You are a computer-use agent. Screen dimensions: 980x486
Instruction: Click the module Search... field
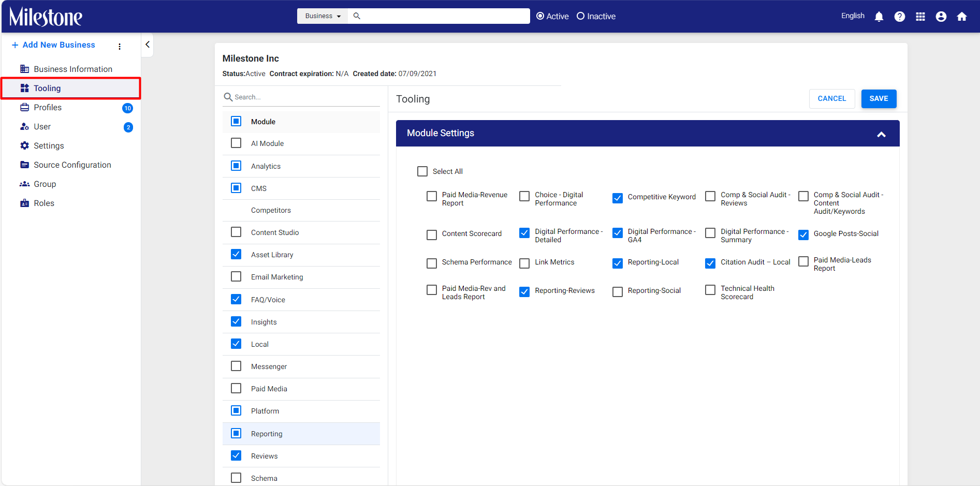(306, 97)
